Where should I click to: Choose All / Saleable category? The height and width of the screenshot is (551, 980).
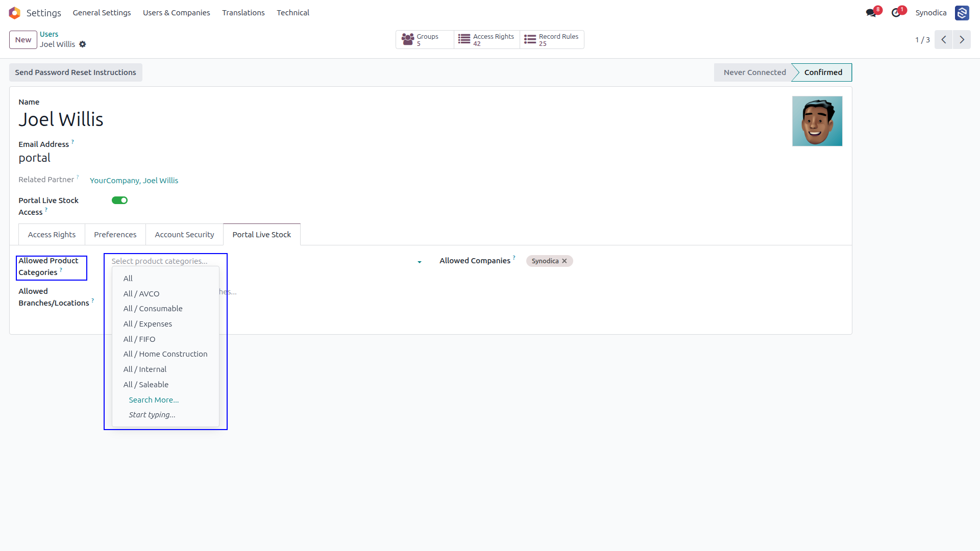[165, 385]
